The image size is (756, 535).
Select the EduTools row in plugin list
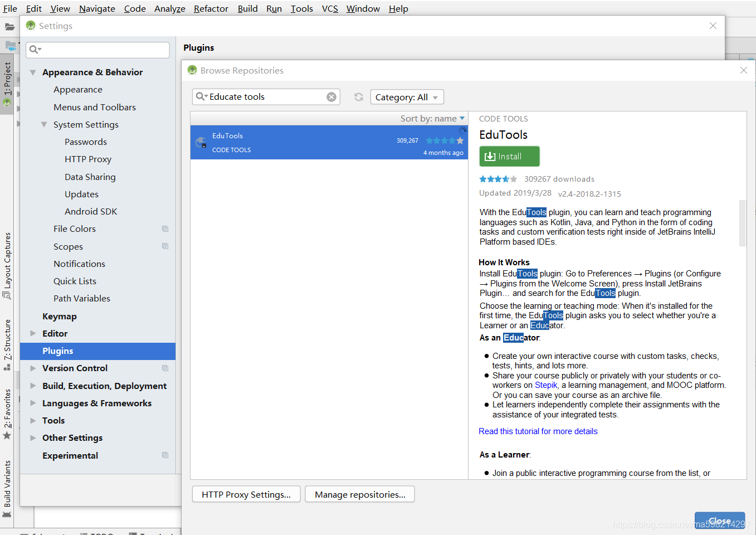(329, 143)
